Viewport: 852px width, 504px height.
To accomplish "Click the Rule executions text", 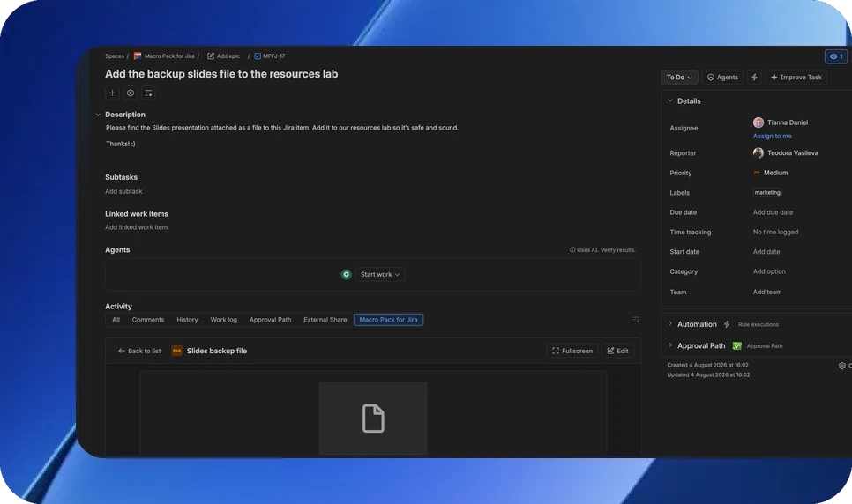I will (758, 325).
